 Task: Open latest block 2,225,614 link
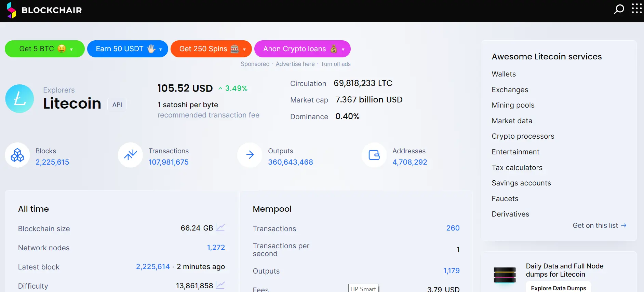(153, 267)
